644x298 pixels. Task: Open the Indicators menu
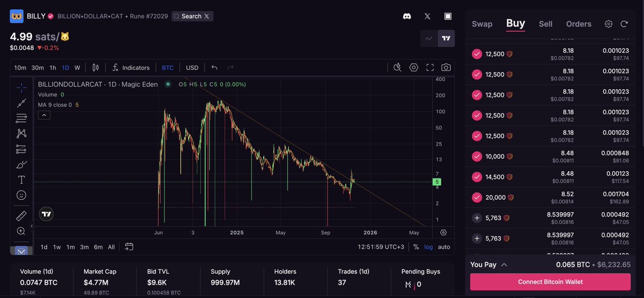131,68
